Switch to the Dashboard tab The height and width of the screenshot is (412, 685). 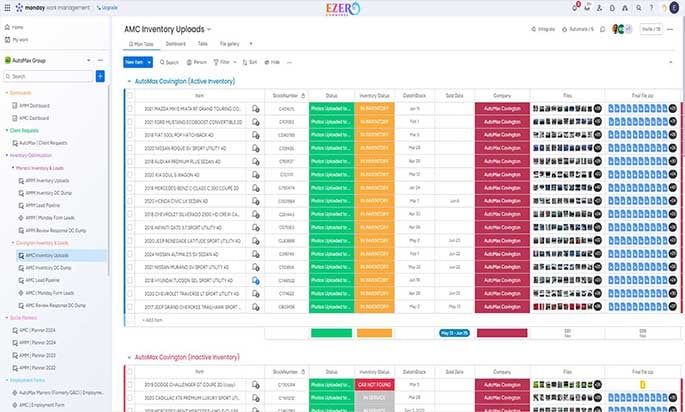point(176,44)
